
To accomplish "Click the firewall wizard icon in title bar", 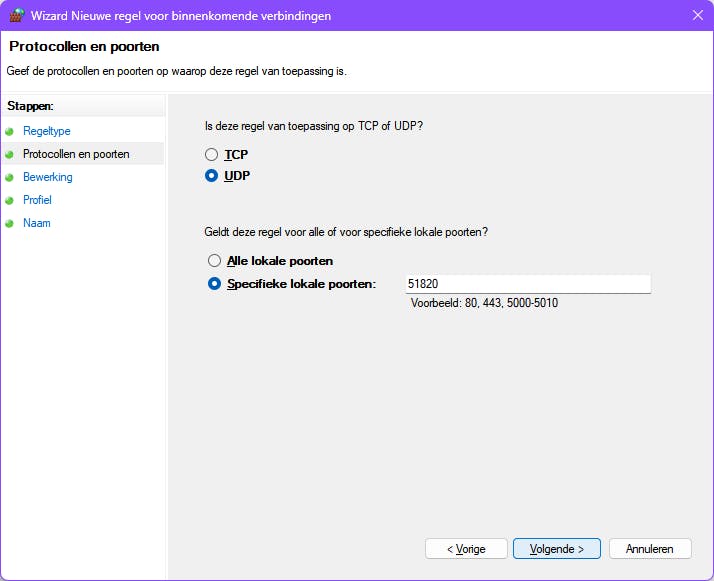I will 16,15.
